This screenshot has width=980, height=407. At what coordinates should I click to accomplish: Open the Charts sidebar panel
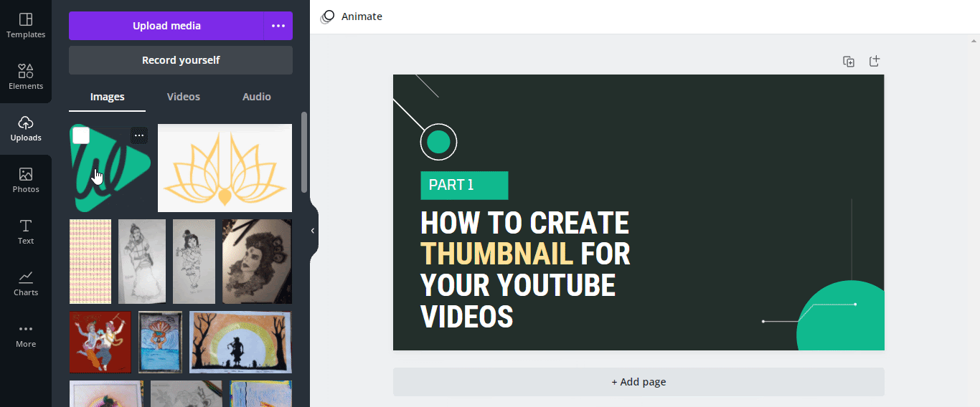[26, 283]
